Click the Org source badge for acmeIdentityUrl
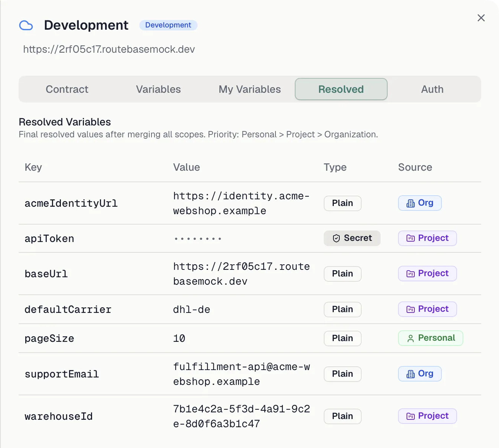 420,203
